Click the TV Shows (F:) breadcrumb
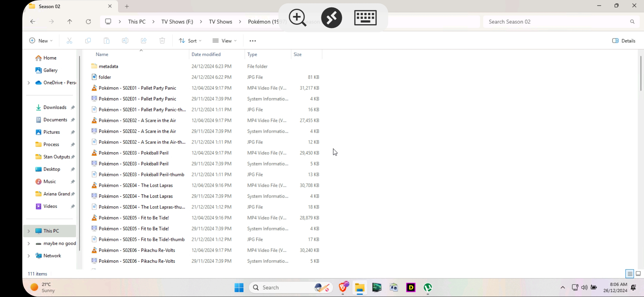The image size is (644, 297). (177, 21)
